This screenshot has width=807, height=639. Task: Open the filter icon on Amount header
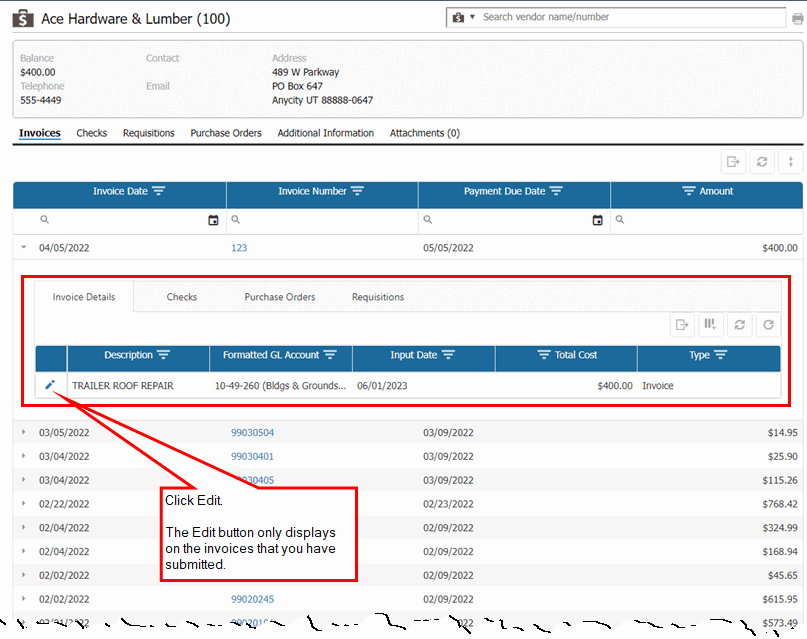click(689, 191)
